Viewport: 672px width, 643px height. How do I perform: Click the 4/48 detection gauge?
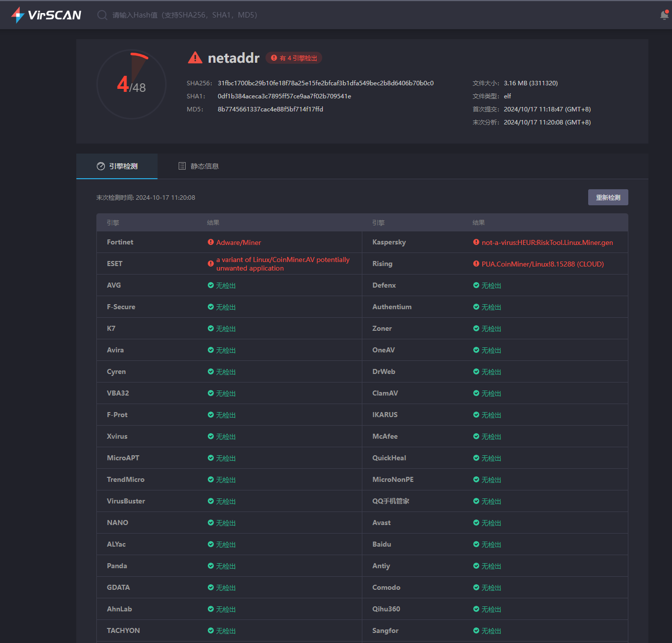131,84
